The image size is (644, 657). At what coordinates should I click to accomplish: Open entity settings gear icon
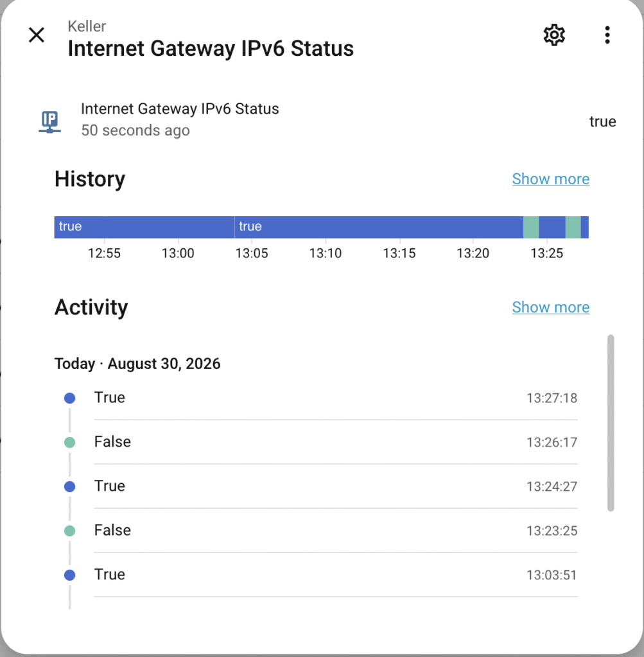click(x=554, y=35)
